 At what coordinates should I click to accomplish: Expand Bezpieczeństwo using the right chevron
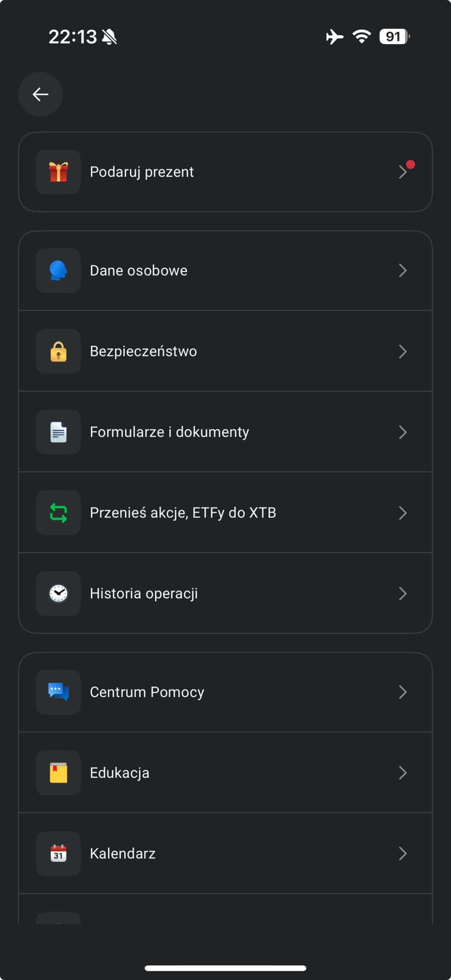point(402,351)
